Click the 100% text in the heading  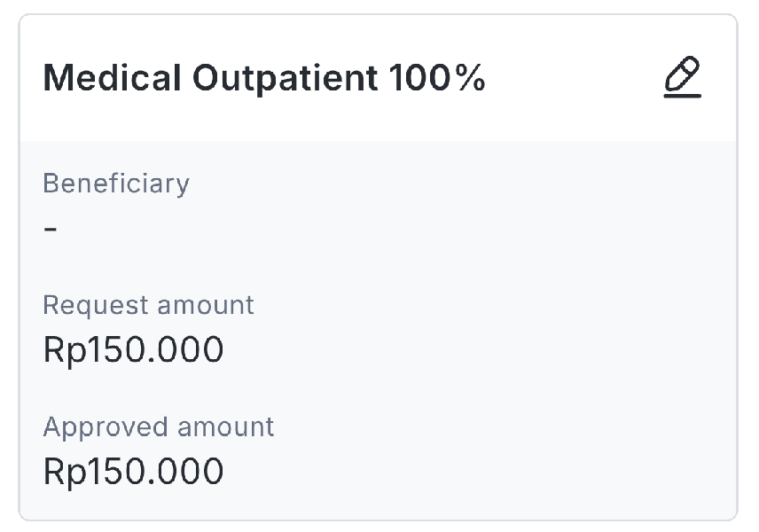(x=437, y=79)
